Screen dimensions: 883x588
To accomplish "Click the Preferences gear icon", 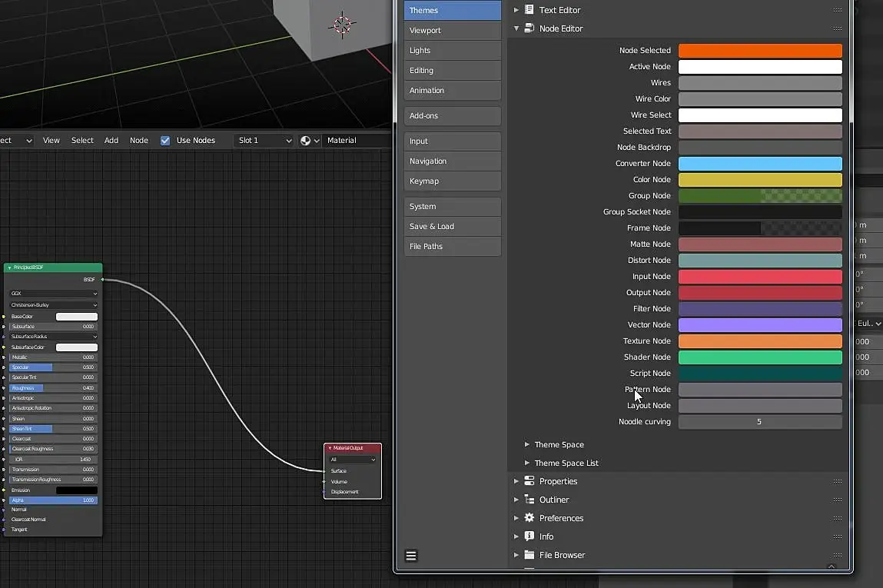I will coord(529,518).
